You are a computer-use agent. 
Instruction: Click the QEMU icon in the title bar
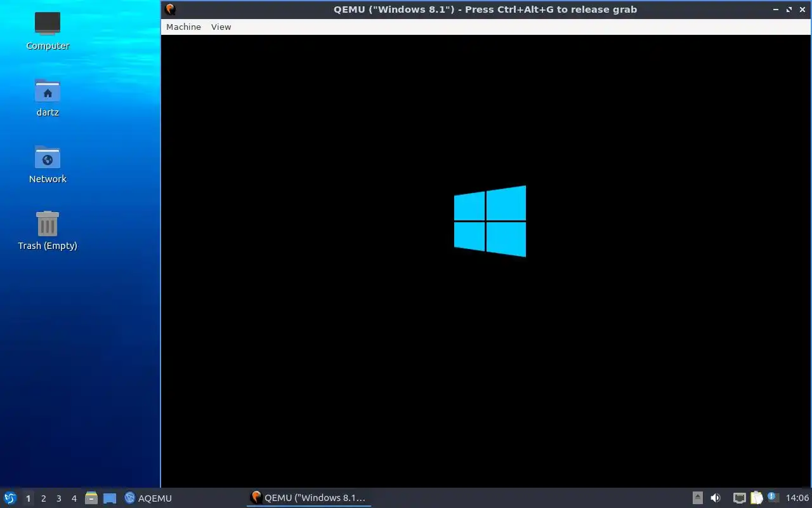click(x=170, y=10)
